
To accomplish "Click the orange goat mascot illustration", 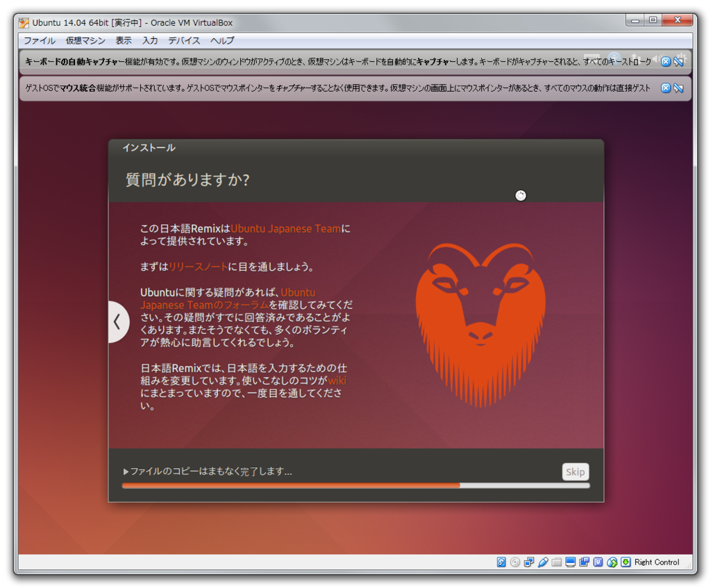I will [x=480, y=325].
